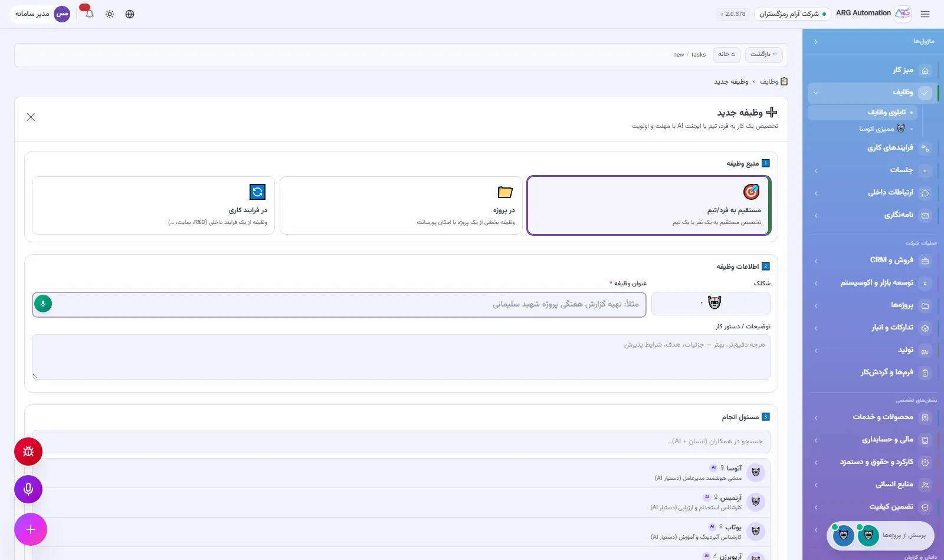Choose یوتاب as task assignee
This screenshot has height=560, width=944.
401,532
